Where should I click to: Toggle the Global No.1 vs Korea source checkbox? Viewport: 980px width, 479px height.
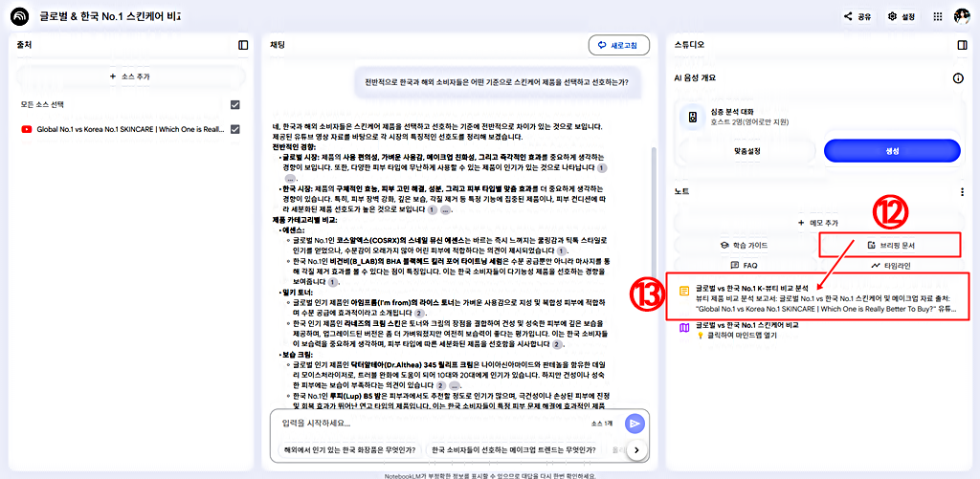[x=235, y=129]
